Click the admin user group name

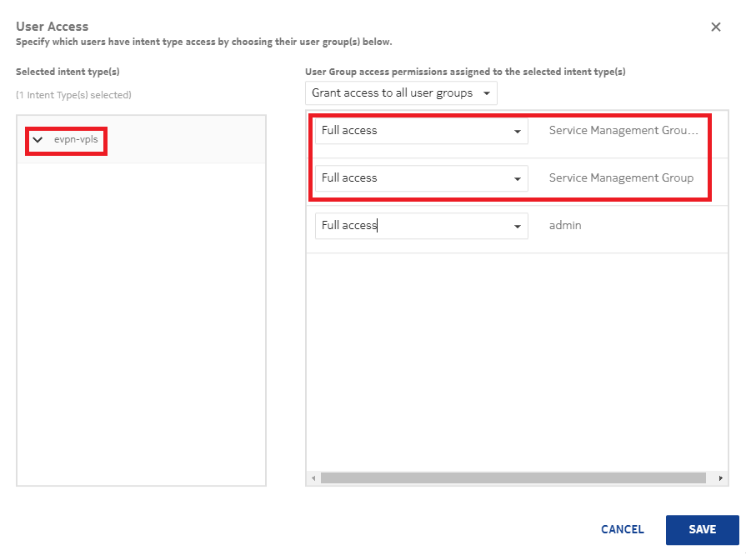click(565, 226)
